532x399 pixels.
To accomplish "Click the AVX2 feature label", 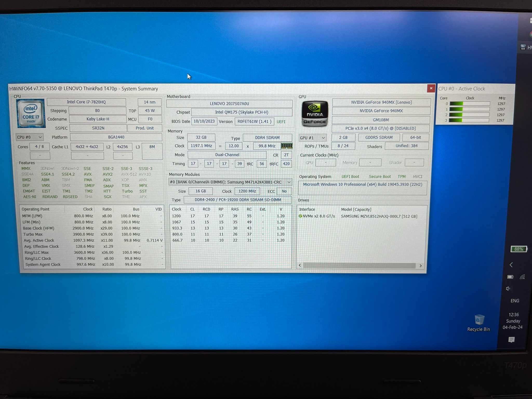I will coord(108,174).
